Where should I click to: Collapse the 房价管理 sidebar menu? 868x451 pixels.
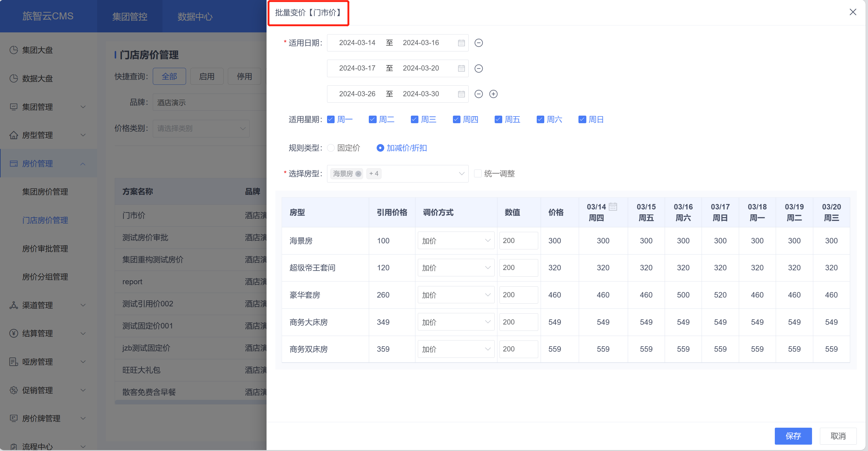[x=83, y=164]
